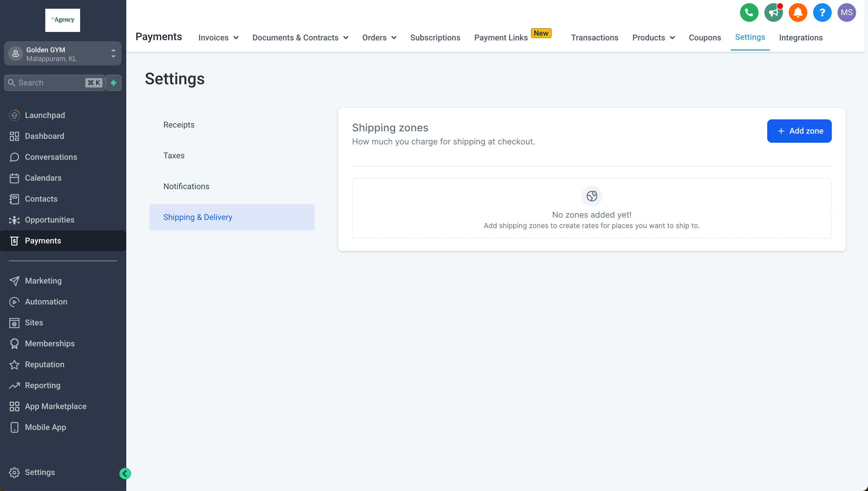868x491 pixels.
Task: Open the MS user avatar menu
Action: tap(846, 12)
